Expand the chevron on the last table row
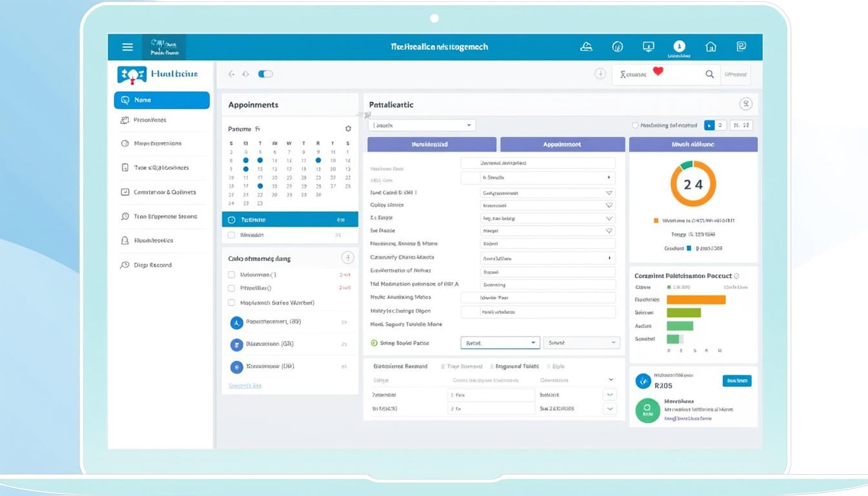 [x=609, y=408]
